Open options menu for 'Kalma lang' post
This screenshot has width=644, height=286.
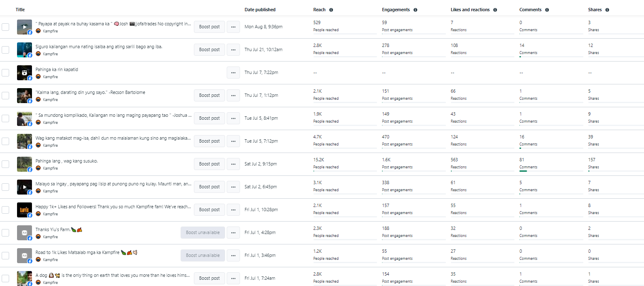click(233, 95)
